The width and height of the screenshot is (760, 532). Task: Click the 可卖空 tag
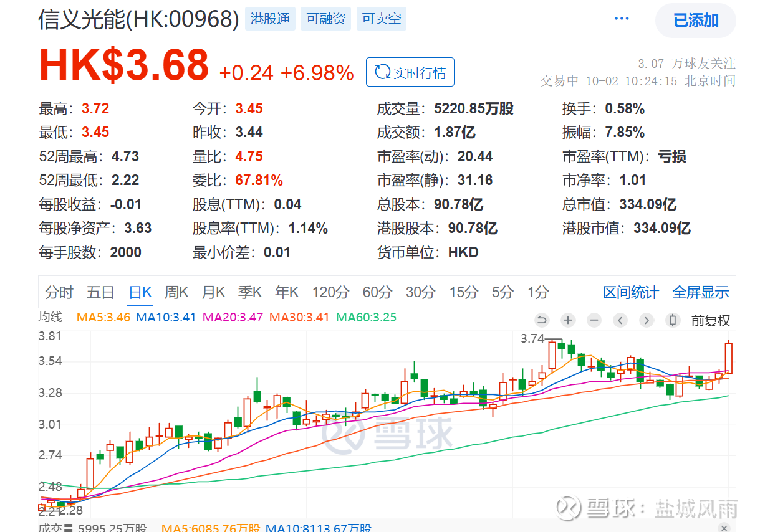[382, 19]
